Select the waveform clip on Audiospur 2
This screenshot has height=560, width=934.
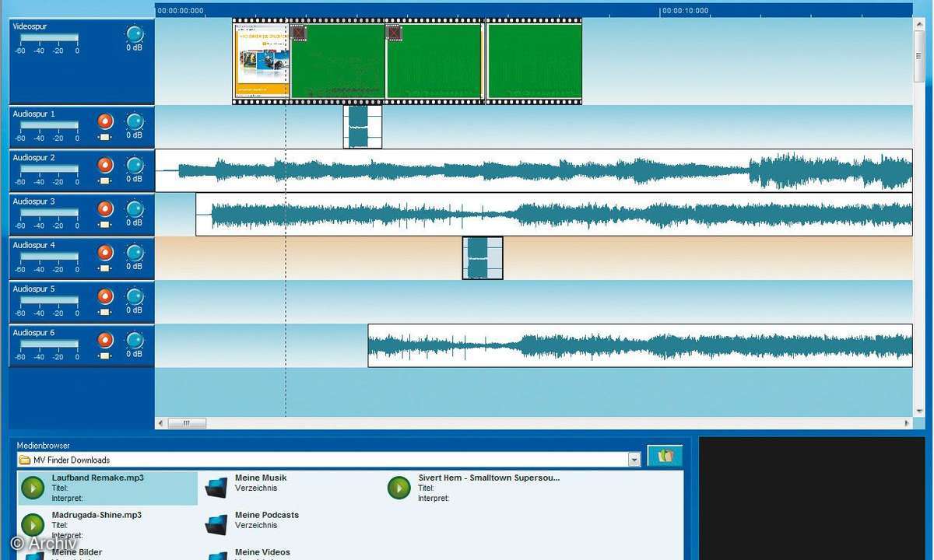click(x=534, y=170)
